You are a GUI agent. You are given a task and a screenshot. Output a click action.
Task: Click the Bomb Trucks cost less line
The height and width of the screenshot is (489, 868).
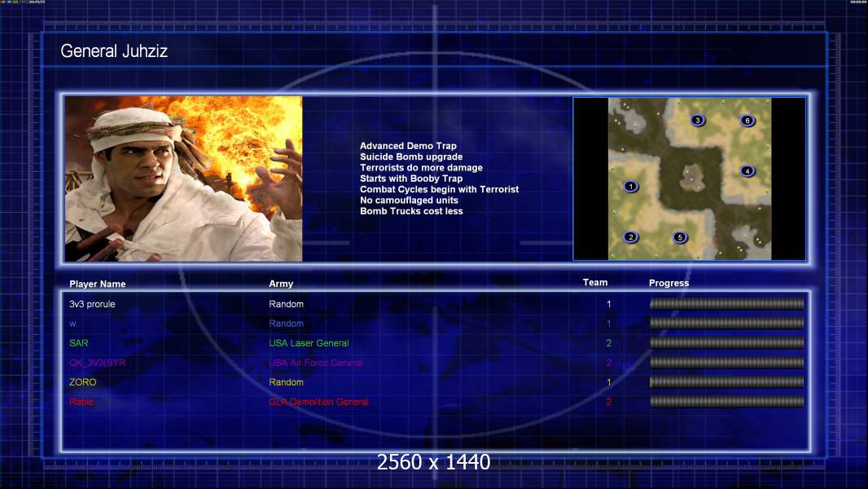pos(411,211)
